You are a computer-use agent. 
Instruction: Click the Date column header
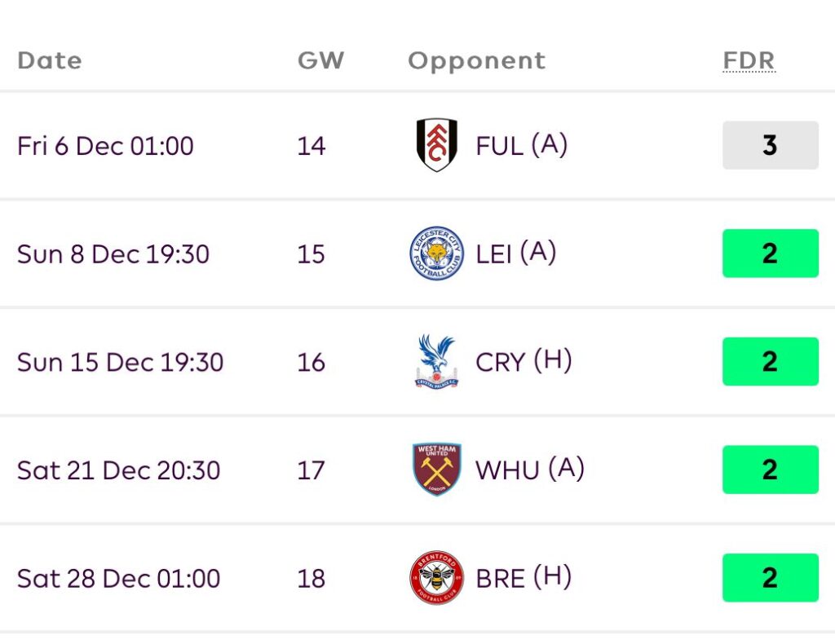(x=50, y=61)
